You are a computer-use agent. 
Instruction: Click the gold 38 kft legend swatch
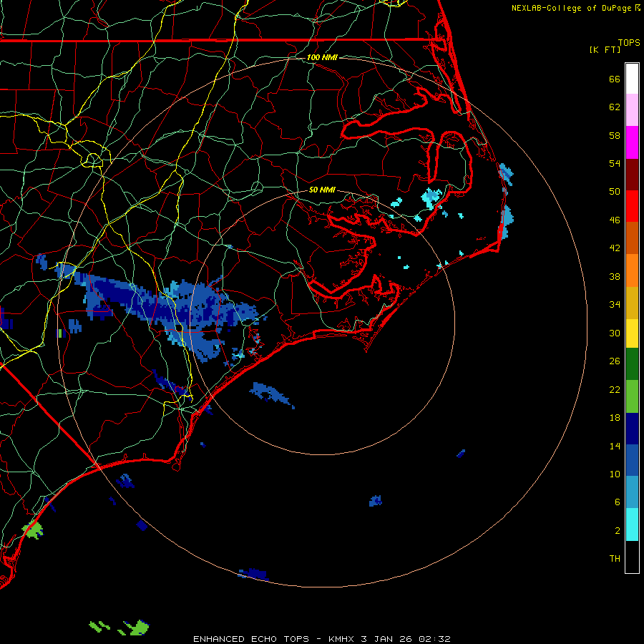tap(632, 303)
